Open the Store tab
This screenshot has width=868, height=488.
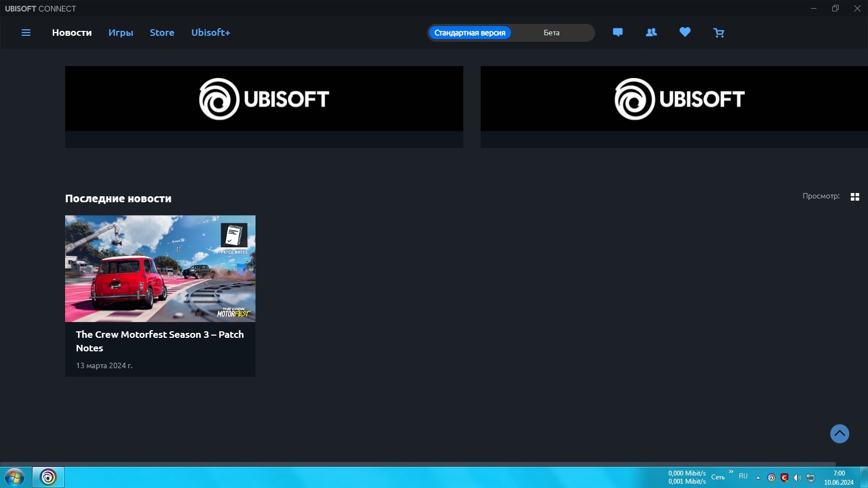click(162, 33)
